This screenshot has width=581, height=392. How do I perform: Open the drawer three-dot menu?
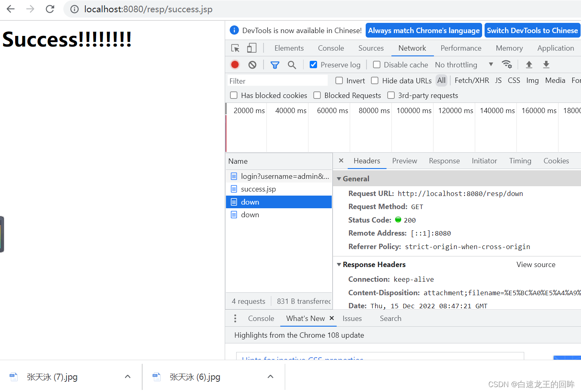point(235,318)
